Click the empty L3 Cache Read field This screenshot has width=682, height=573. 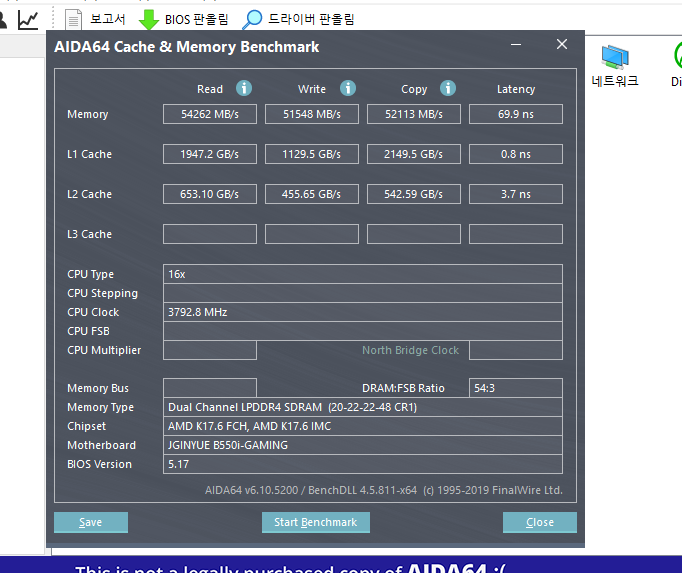pos(210,234)
